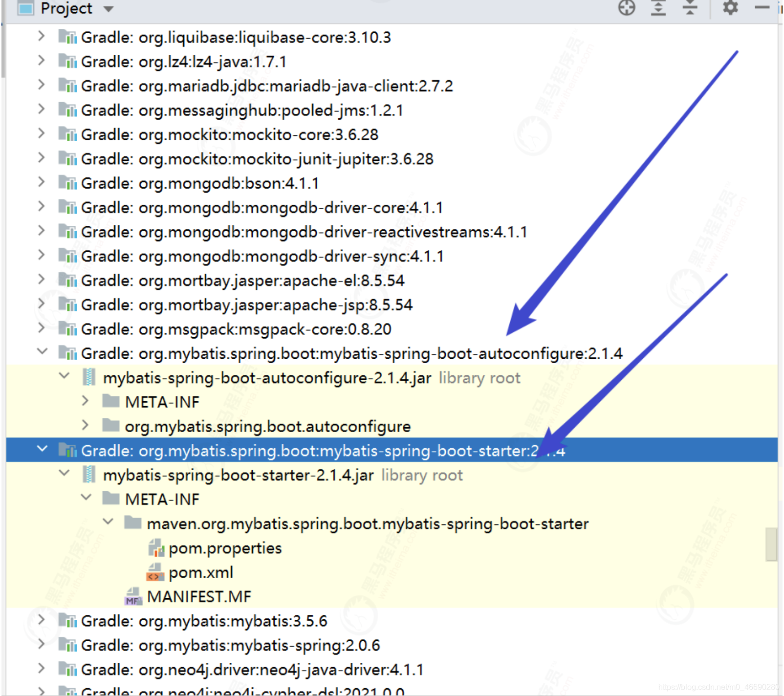Image resolution: width=784 pixels, height=696 pixels.
Task: Collapse mybatis-spring-boot-autoconfigure:2.1.4 Gradle node
Action: (x=43, y=351)
